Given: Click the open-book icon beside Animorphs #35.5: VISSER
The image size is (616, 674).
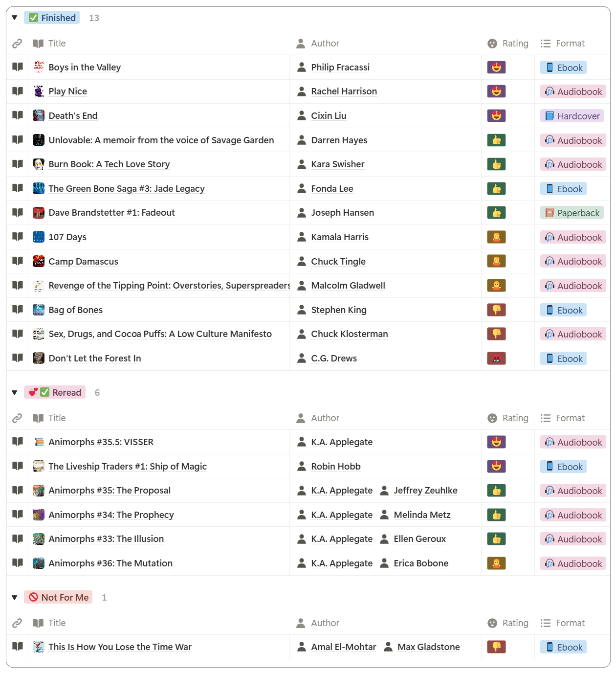Looking at the screenshot, I should click(x=18, y=442).
